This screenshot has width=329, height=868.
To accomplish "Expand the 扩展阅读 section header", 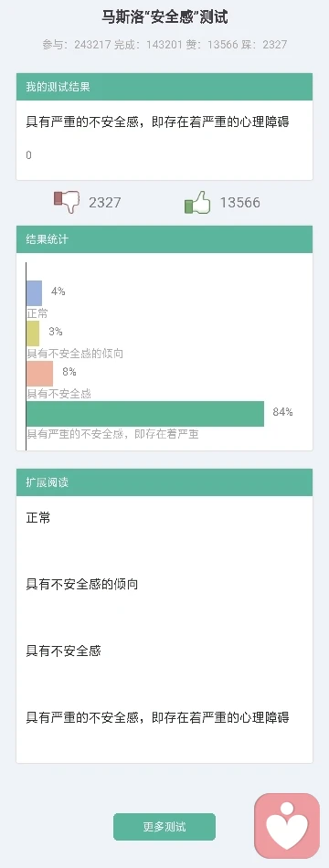I will 164,482.
